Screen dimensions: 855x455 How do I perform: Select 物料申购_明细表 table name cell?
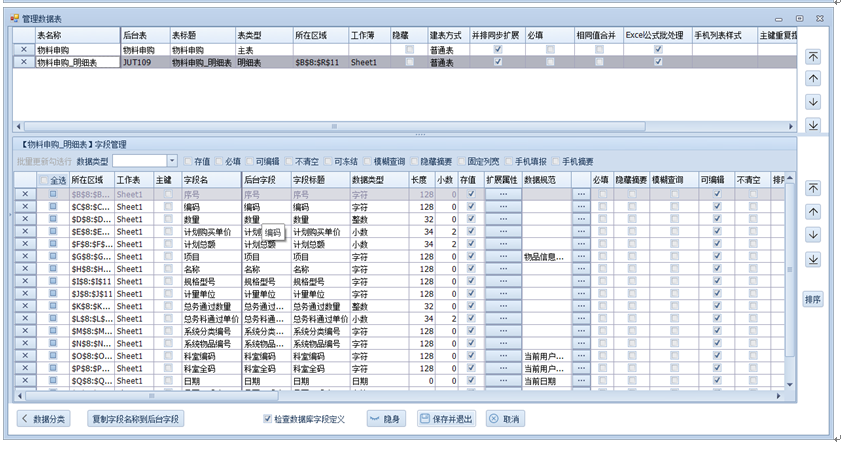coord(77,62)
